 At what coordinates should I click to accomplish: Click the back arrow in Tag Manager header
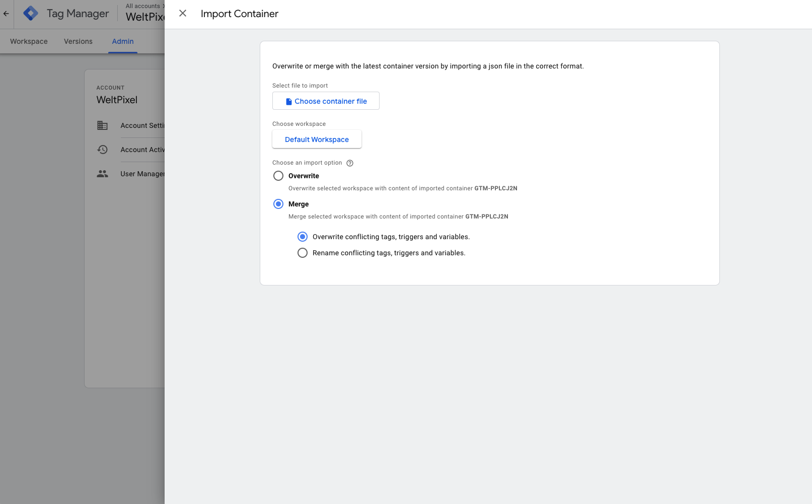6,14
